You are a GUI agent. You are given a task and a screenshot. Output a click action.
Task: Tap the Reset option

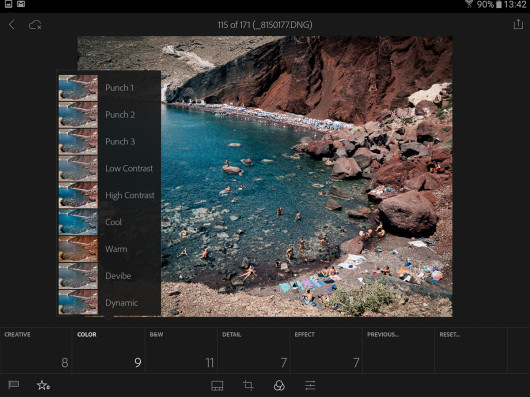pos(471,350)
